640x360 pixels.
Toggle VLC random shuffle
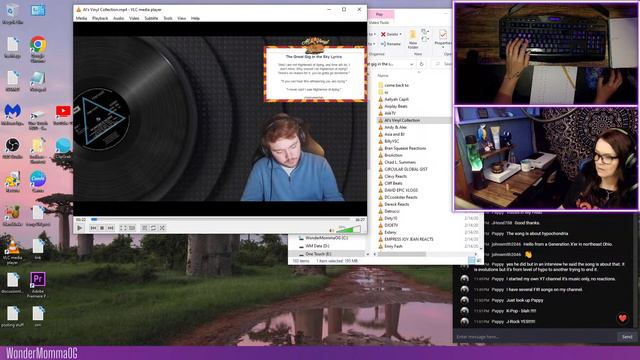click(162, 228)
